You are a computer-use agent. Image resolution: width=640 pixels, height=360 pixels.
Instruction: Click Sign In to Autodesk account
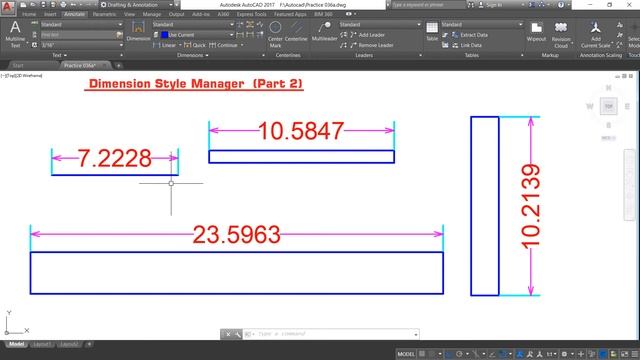[x=490, y=5]
